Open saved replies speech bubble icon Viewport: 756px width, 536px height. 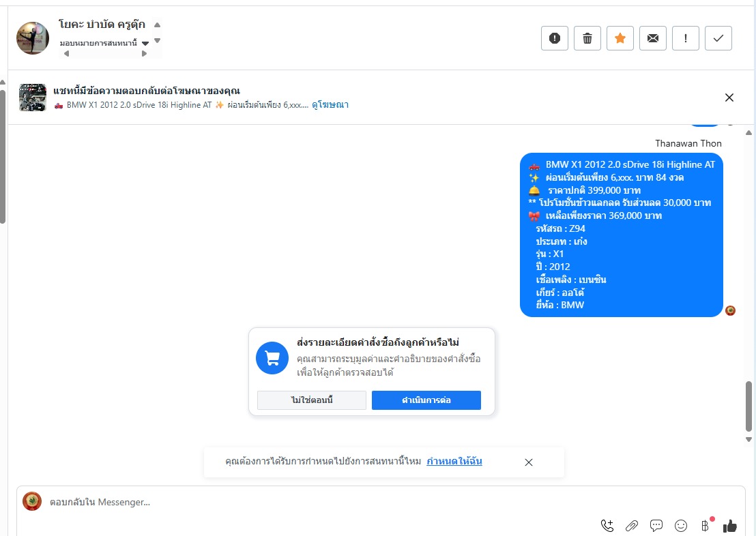(x=656, y=526)
